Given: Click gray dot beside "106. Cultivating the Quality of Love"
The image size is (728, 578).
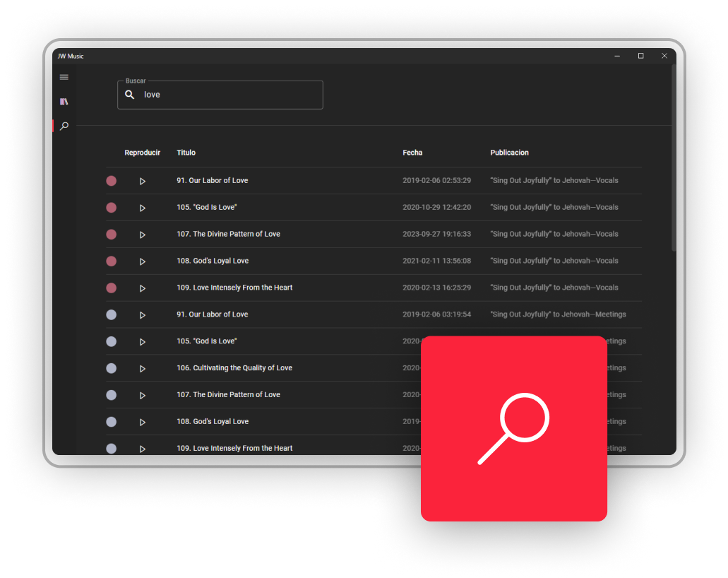Looking at the screenshot, I should click(111, 368).
